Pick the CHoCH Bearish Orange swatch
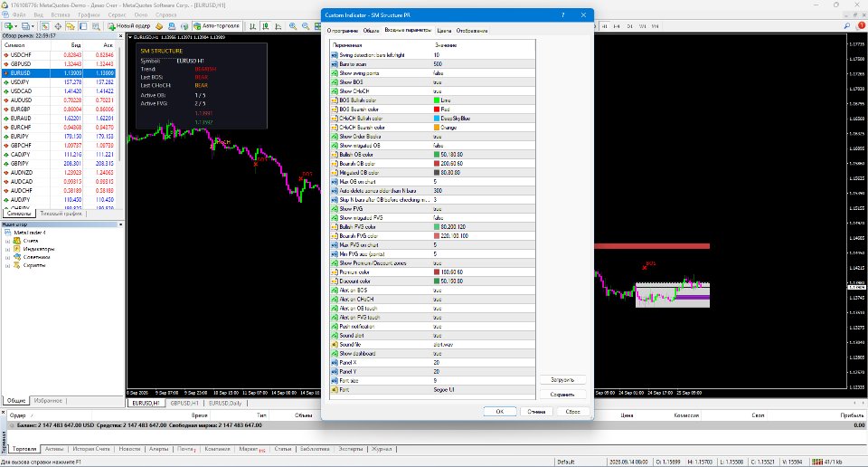The width and height of the screenshot is (868, 467). tap(437, 128)
